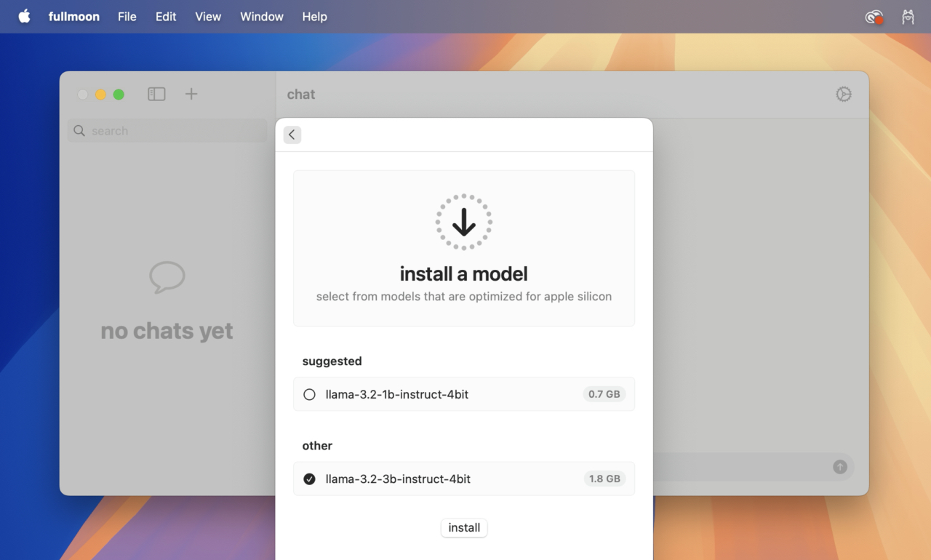Open the Apple menu
Image resolution: width=931 pixels, height=560 pixels.
24,16
